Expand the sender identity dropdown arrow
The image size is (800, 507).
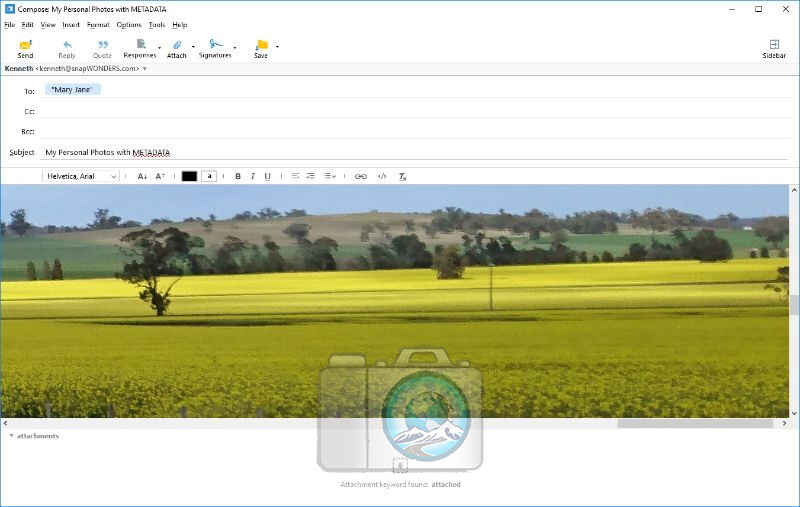coord(145,68)
